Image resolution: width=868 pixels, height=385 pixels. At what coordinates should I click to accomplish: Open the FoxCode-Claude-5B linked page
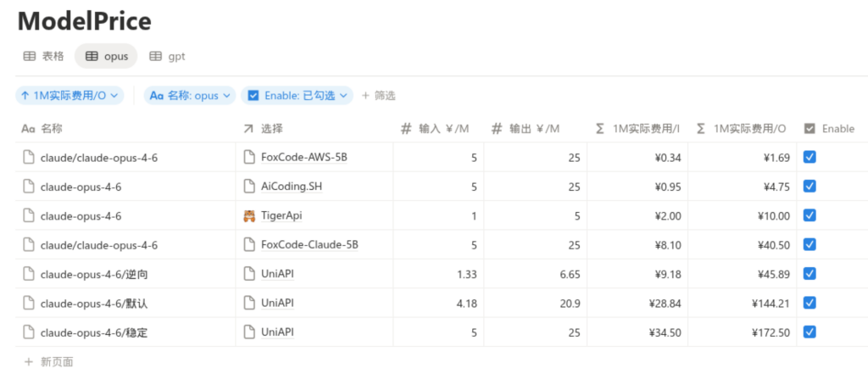309,245
